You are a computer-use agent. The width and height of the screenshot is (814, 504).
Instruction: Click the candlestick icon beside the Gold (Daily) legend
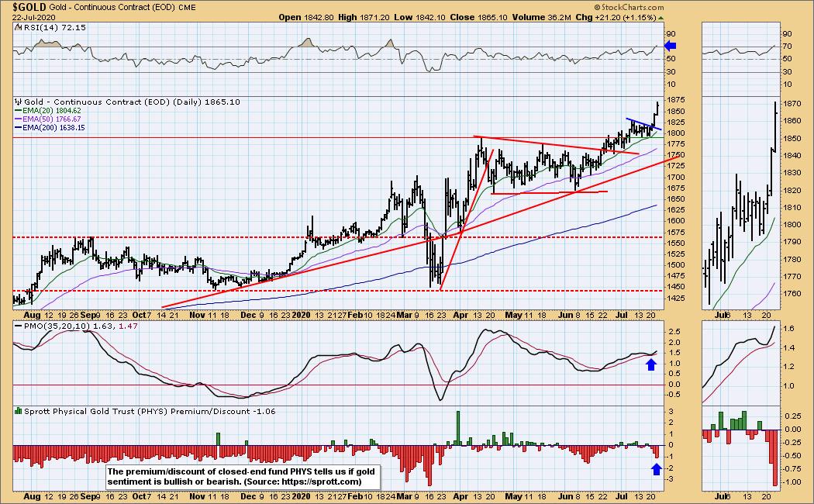(x=19, y=102)
